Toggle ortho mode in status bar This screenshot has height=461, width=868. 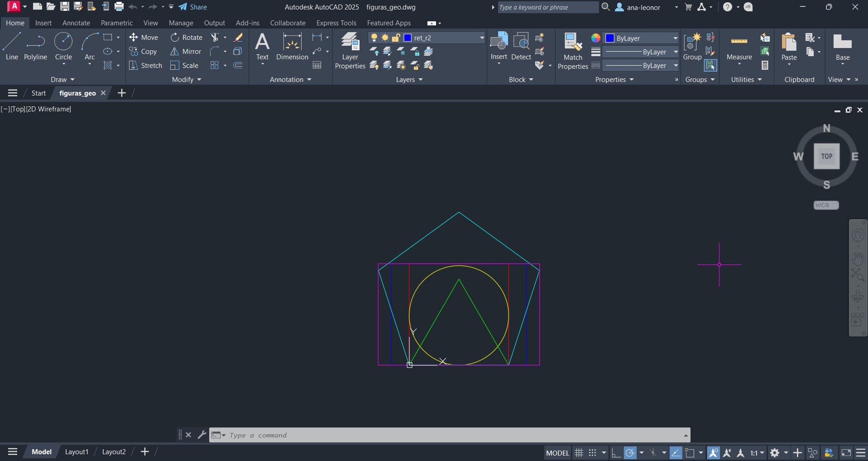click(x=616, y=452)
